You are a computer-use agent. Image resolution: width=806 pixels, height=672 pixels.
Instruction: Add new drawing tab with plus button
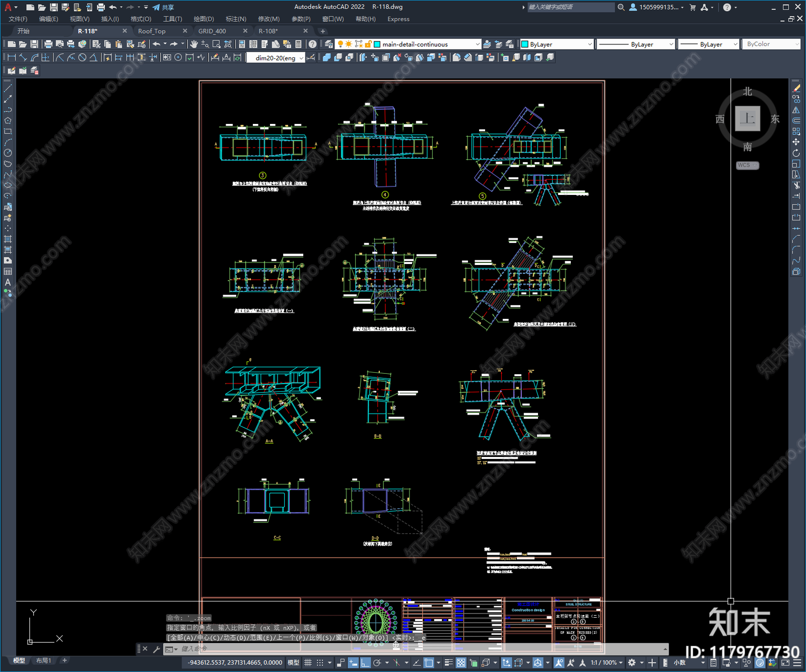click(x=323, y=31)
